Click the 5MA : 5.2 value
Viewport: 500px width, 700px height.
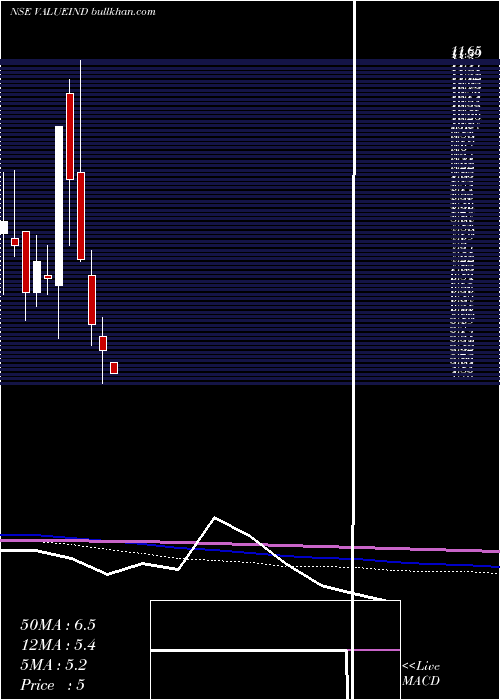click(x=54, y=665)
